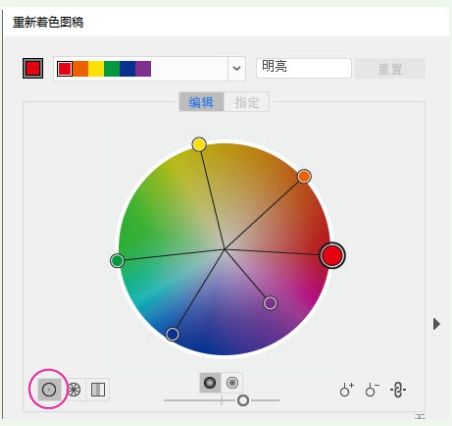Open the harmony rules dropdown arrow
Viewport: 452px width, 426px height.
click(237, 68)
